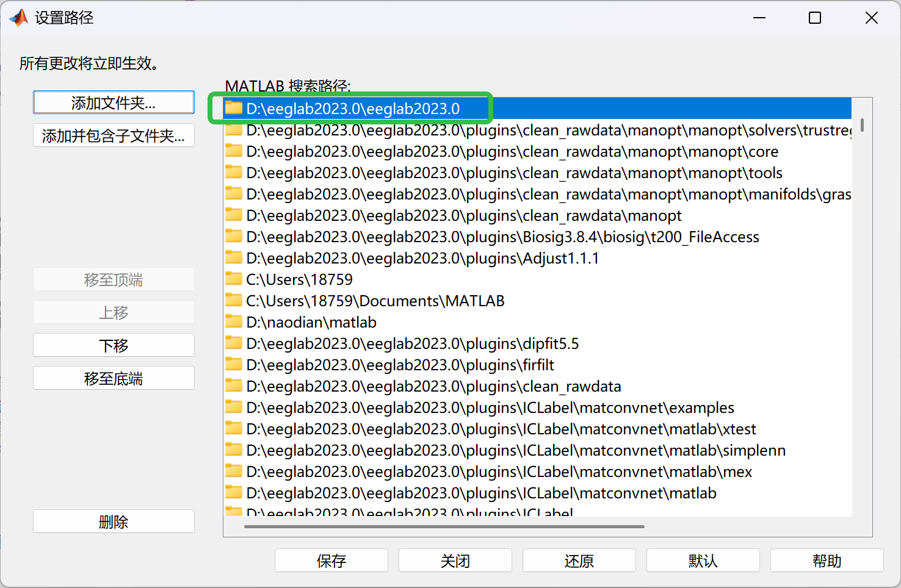Click the 上移 button

tap(114, 312)
